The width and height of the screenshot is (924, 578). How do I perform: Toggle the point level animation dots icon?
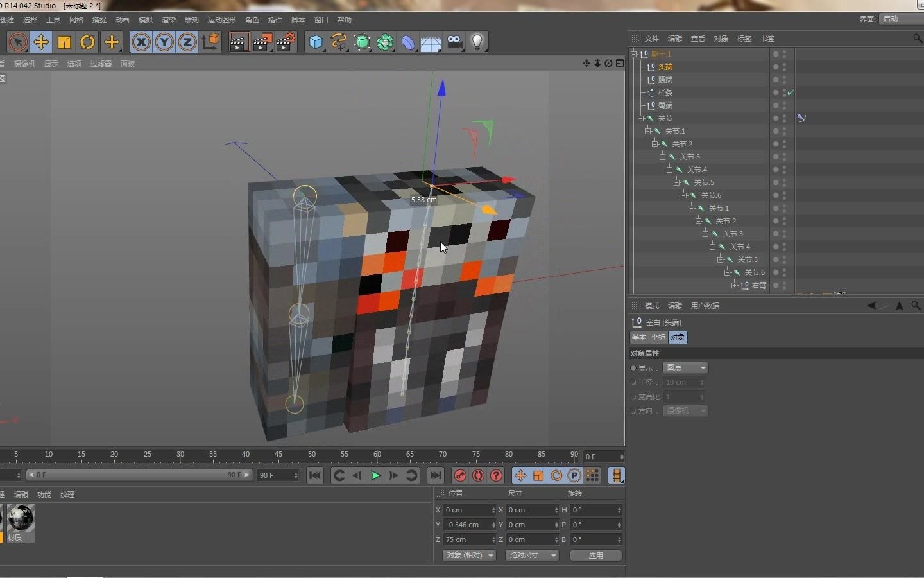coord(592,475)
